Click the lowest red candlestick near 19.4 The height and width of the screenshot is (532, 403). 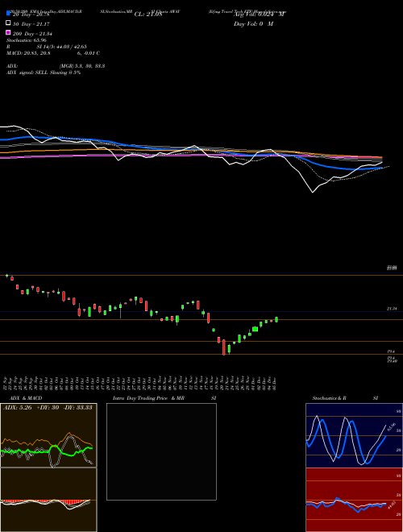click(x=224, y=347)
